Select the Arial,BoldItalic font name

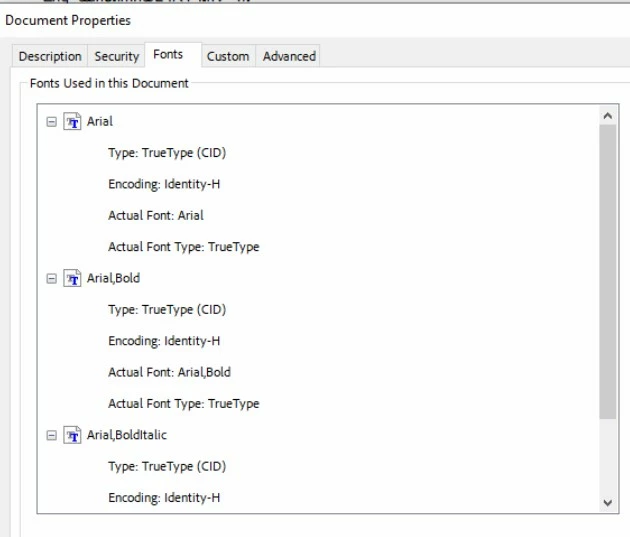127,435
